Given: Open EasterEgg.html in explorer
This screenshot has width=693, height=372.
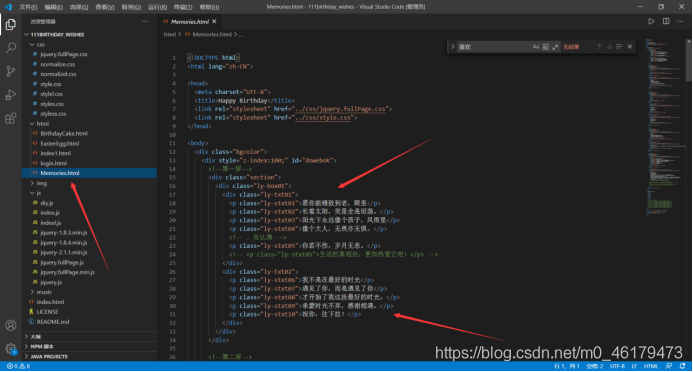Looking at the screenshot, I should click(60, 144).
